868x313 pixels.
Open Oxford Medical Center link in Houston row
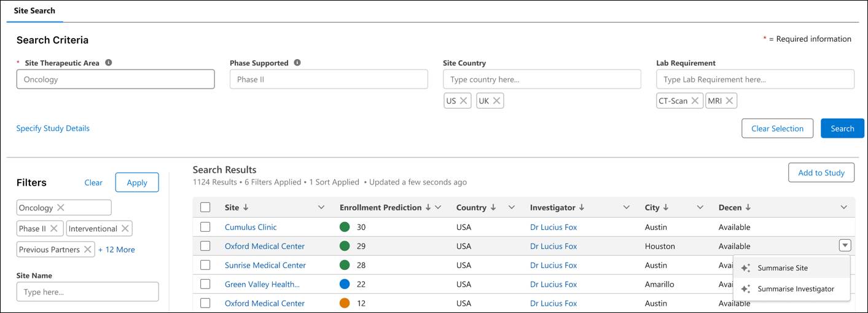click(x=265, y=246)
